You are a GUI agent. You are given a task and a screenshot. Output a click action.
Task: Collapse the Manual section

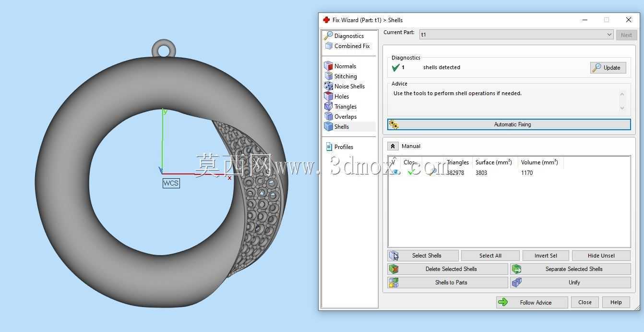click(393, 146)
